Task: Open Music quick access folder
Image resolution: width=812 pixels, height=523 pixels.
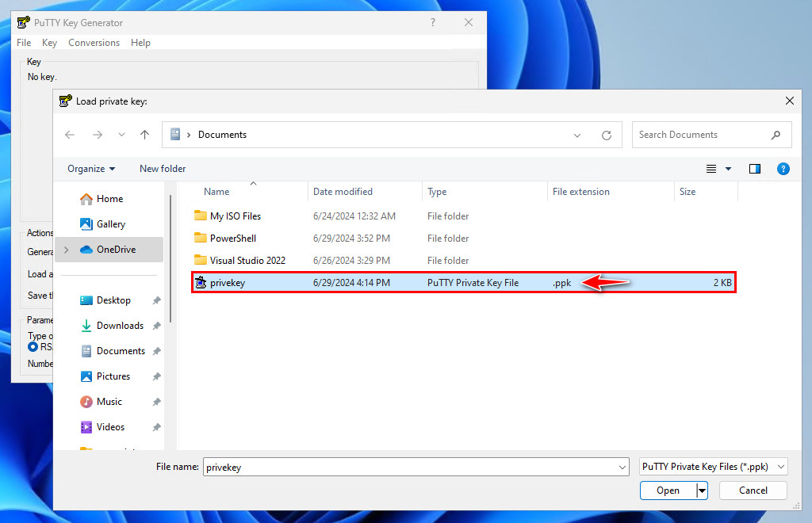Action: click(109, 402)
